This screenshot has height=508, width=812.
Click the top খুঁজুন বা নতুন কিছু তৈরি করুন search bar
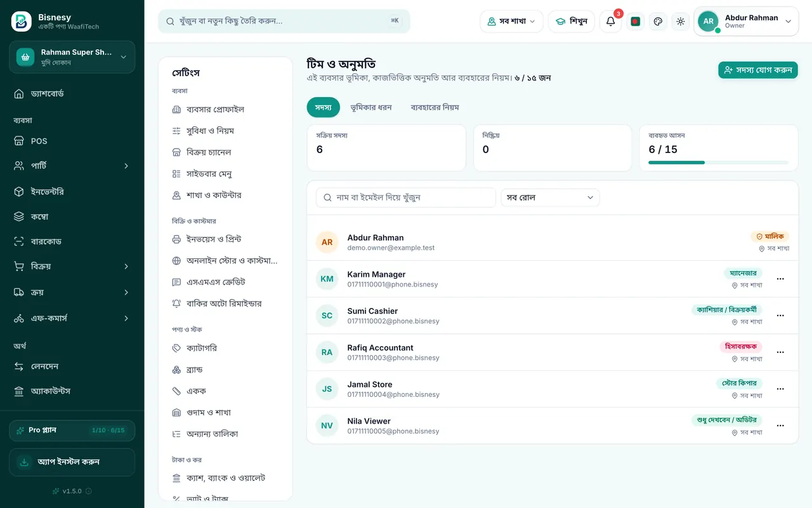pyautogui.click(x=284, y=21)
